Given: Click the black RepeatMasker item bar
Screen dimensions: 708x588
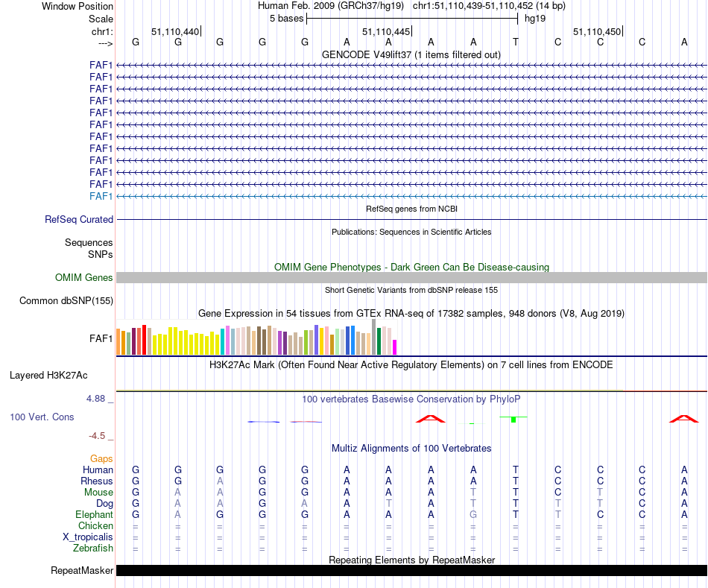Looking at the screenshot, I should click(x=411, y=570).
